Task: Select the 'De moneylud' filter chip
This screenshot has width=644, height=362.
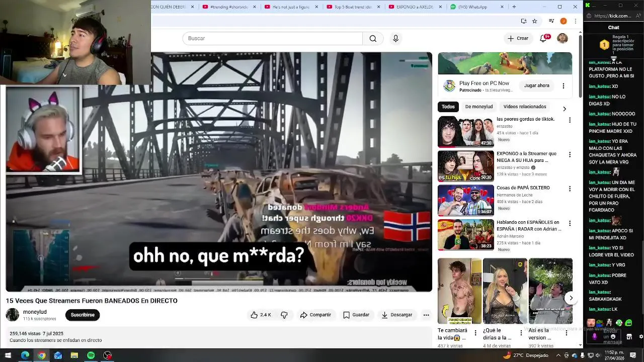Action: click(x=479, y=107)
